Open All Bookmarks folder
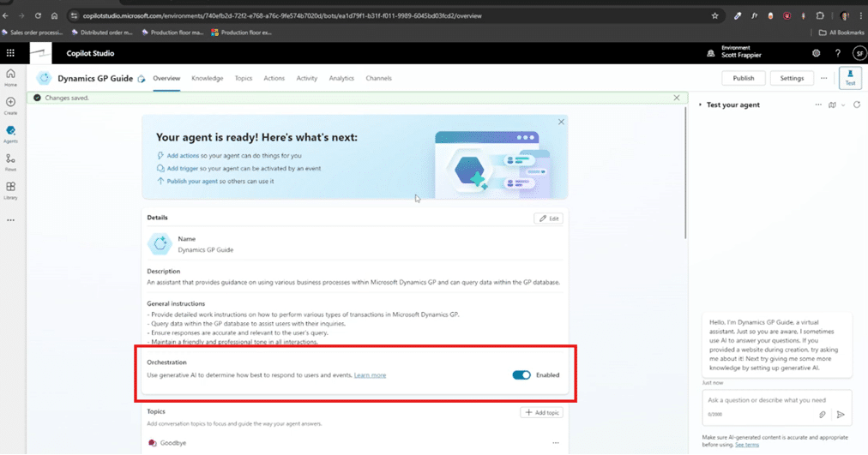 pyautogui.click(x=841, y=33)
